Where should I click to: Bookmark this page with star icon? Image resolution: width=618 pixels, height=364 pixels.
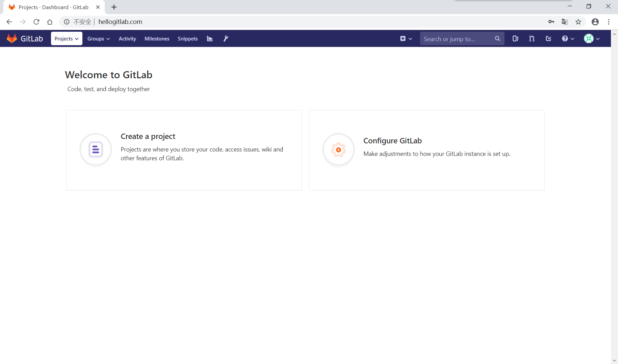tap(578, 22)
